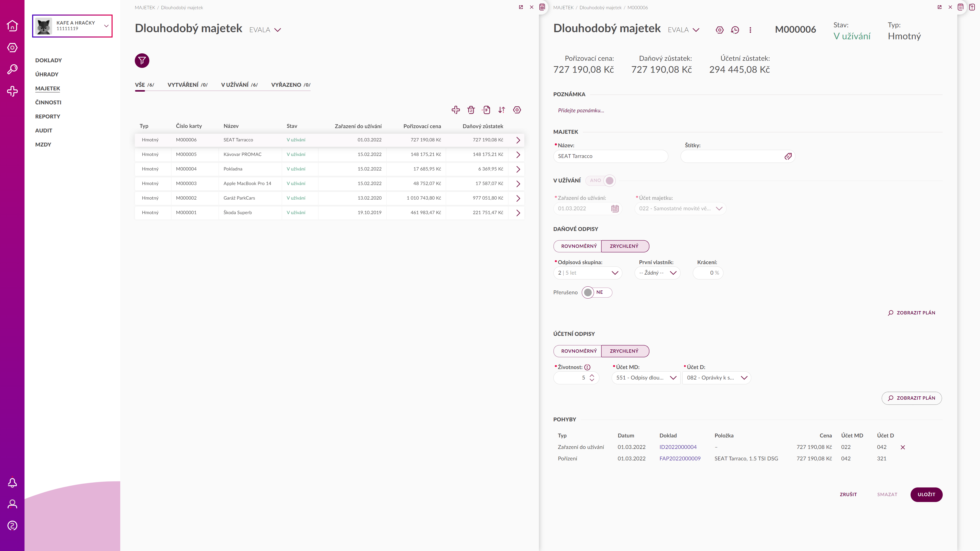
Task: Switch to the V užívání tab
Action: (239, 85)
